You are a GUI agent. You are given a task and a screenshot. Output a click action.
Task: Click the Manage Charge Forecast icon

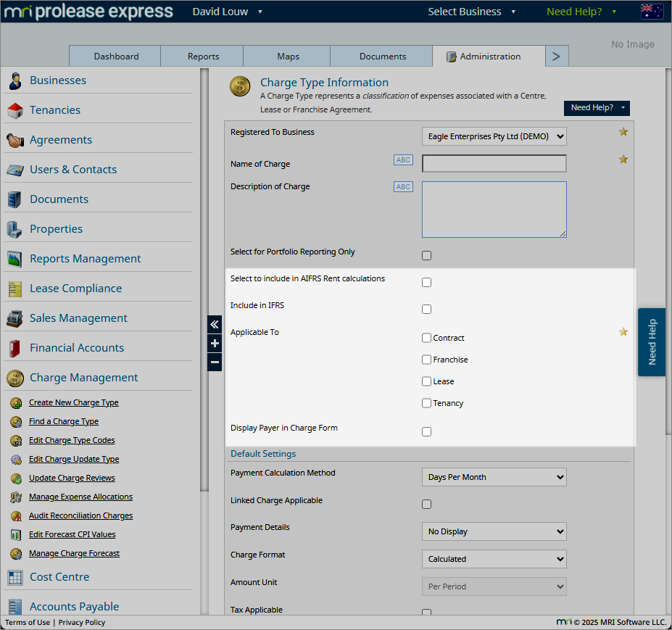16,554
